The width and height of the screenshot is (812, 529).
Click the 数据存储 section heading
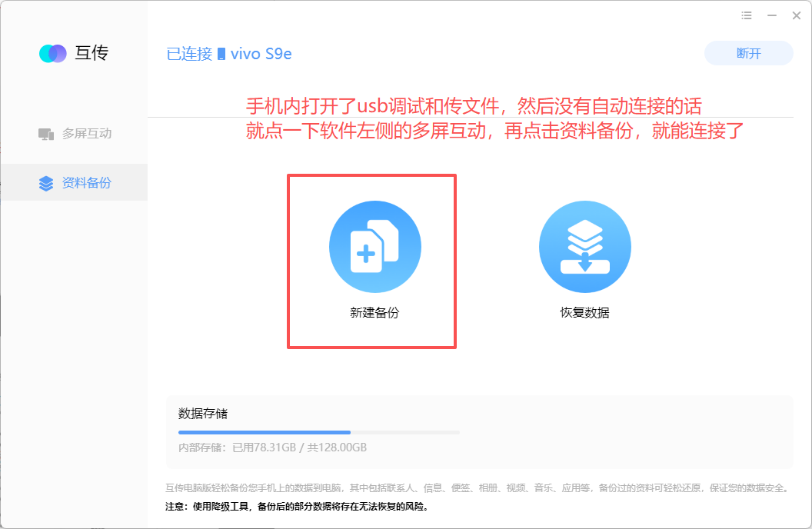[203, 414]
